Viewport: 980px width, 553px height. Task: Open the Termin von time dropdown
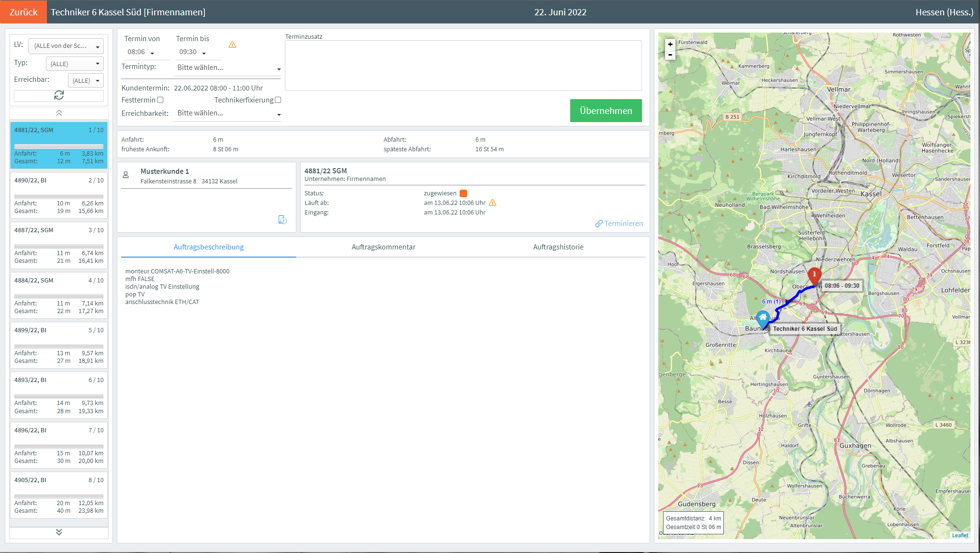(141, 52)
